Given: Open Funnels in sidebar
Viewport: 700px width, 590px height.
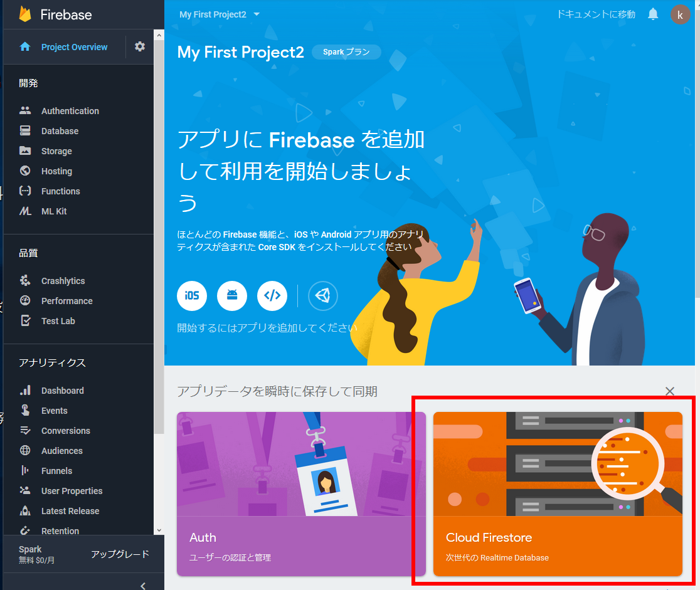Looking at the screenshot, I should 56,471.
